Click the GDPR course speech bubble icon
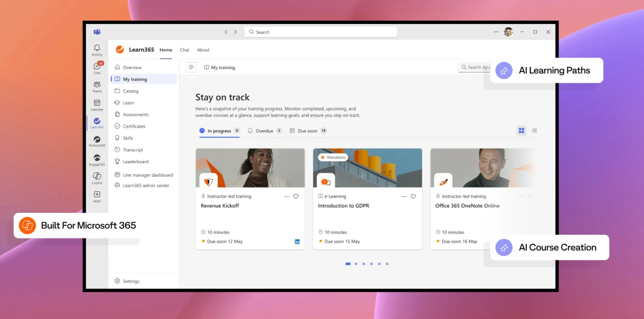Viewport: 644px width, 319px height. [x=326, y=182]
